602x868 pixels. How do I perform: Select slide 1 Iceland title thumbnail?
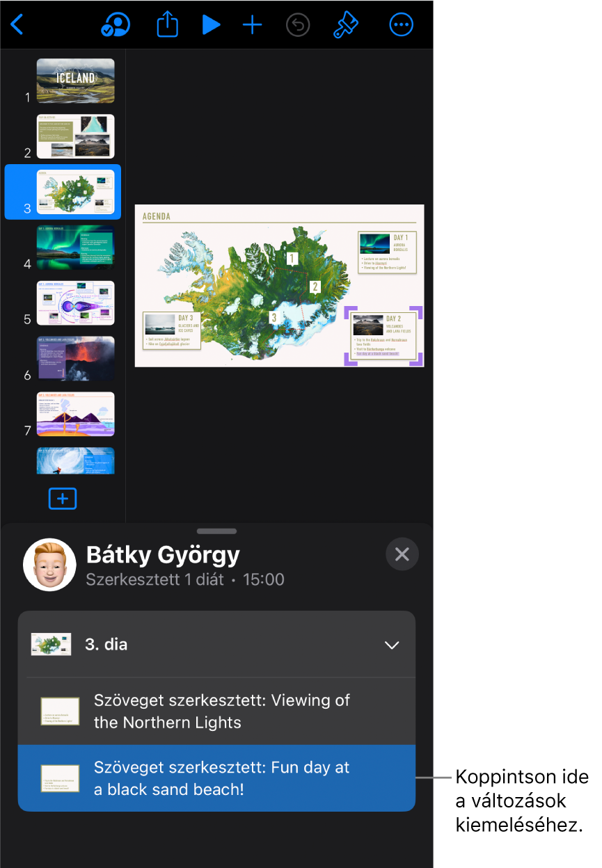pos(75,81)
